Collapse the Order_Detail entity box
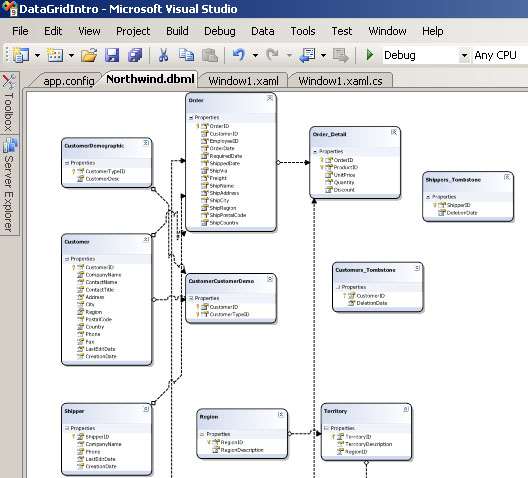This screenshot has height=478, width=528. tap(394, 132)
